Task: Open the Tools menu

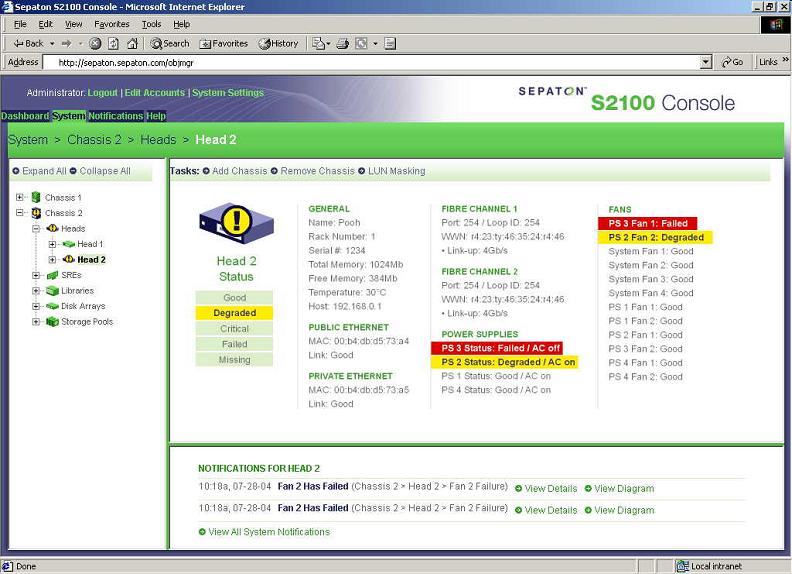Action: pos(151,24)
